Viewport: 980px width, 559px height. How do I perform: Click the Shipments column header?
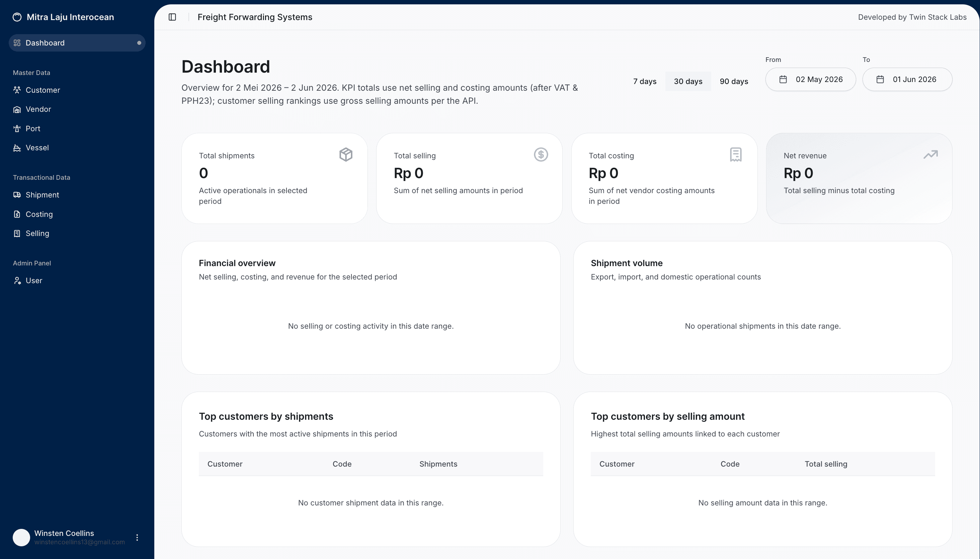pos(438,464)
